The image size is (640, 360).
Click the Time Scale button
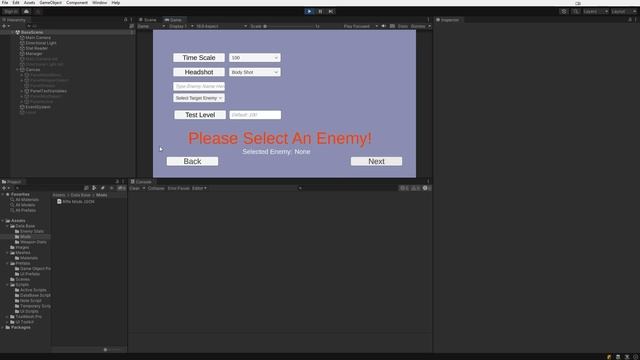(x=199, y=58)
